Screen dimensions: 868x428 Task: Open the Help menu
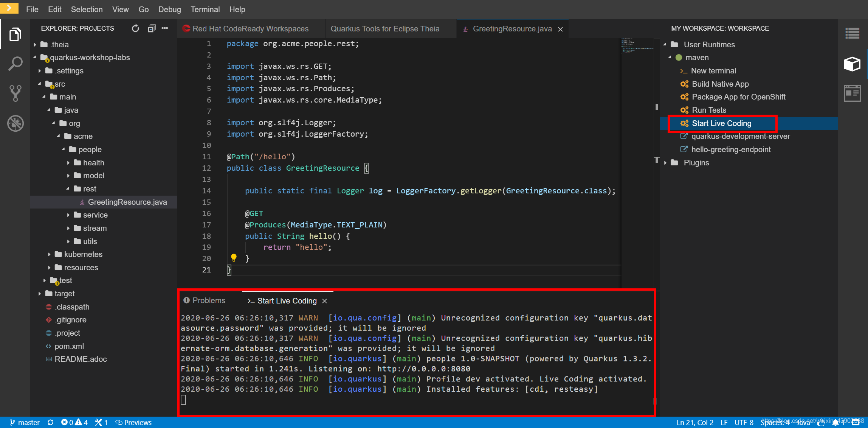(x=237, y=9)
